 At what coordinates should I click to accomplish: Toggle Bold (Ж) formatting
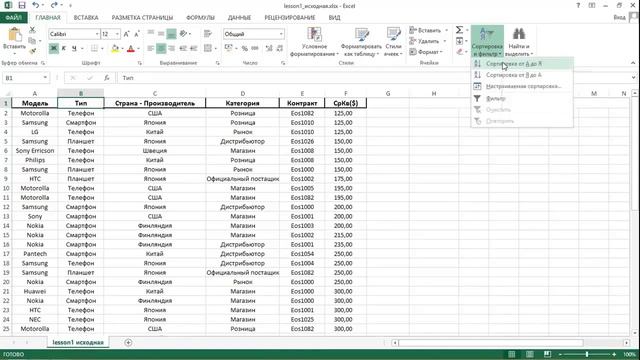point(53,49)
